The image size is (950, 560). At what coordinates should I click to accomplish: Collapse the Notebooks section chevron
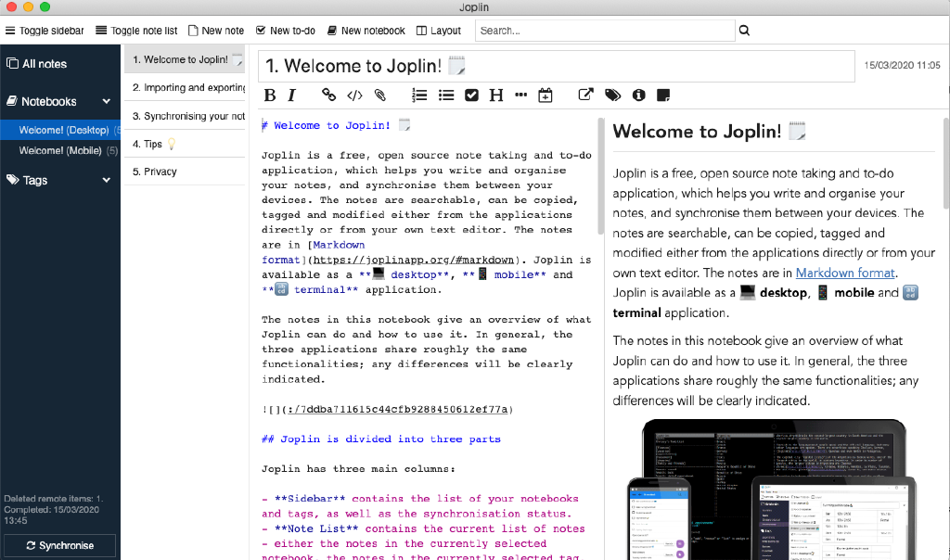coord(107,101)
